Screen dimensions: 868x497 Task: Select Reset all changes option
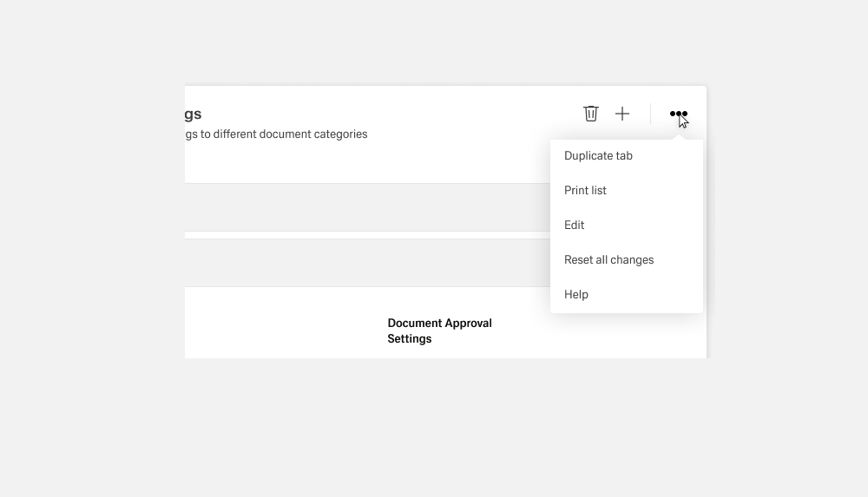click(608, 260)
